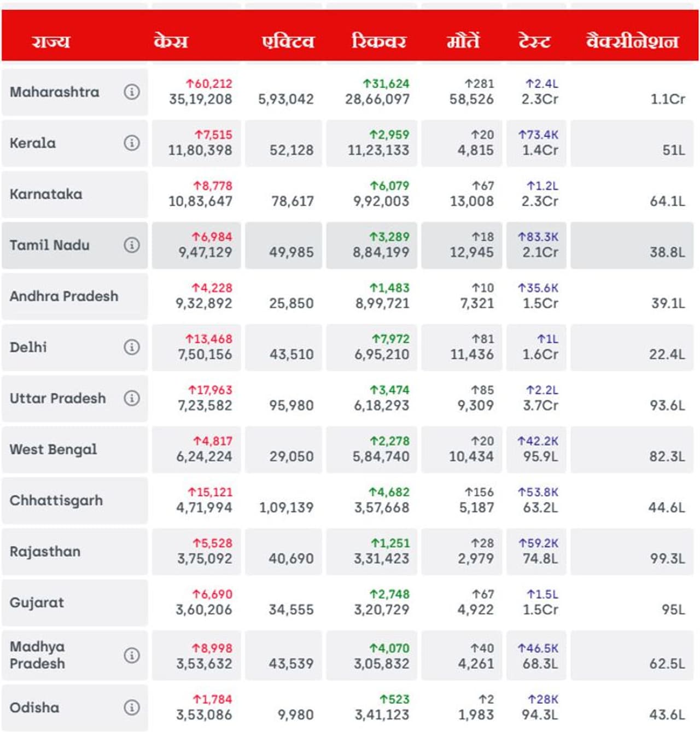Sort by the राज्य column header
Image resolution: width=700 pixels, height=732 pixels.
tap(50, 41)
